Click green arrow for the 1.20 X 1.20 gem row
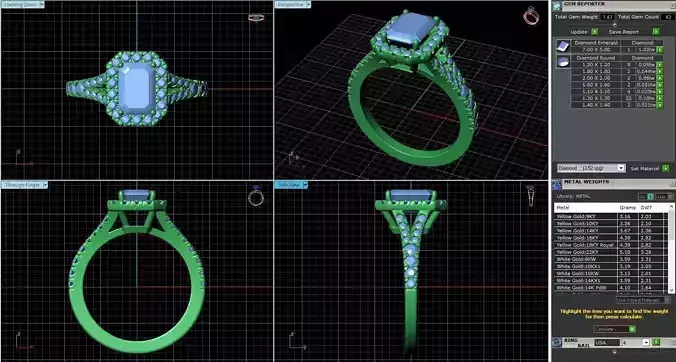The height and width of the screenshot is (362, 676). click(x=660, y=65)
